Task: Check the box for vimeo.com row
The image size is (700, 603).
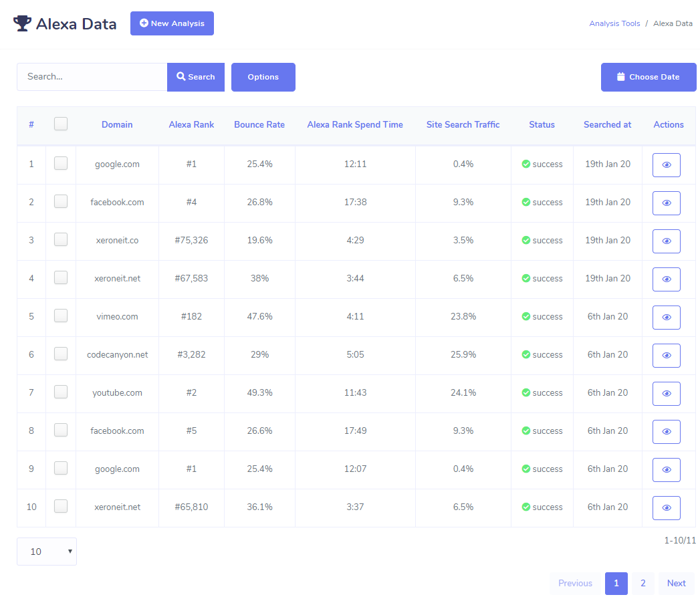Action: (61, 316)
